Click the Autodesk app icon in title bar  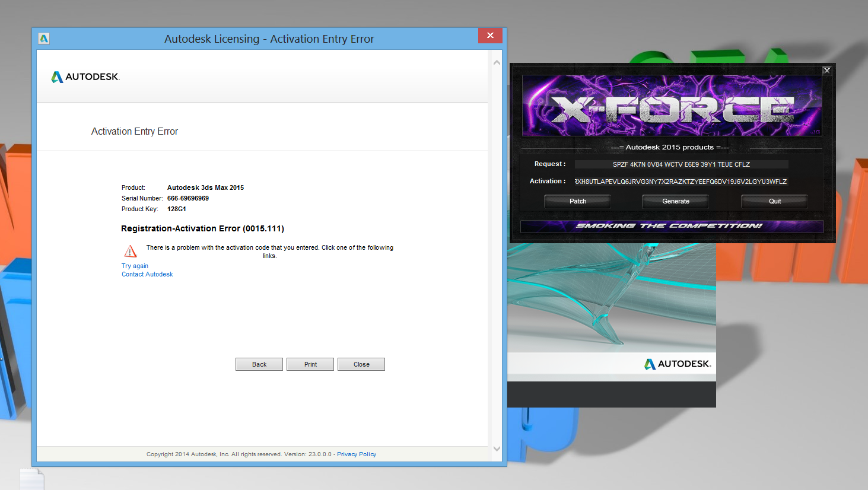click(44, 39)
